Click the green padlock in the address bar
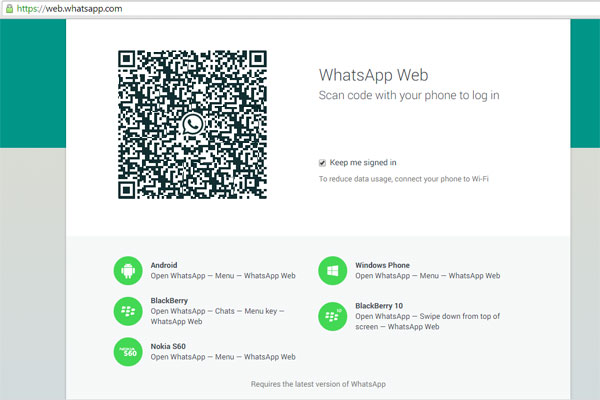 (9, 8)
